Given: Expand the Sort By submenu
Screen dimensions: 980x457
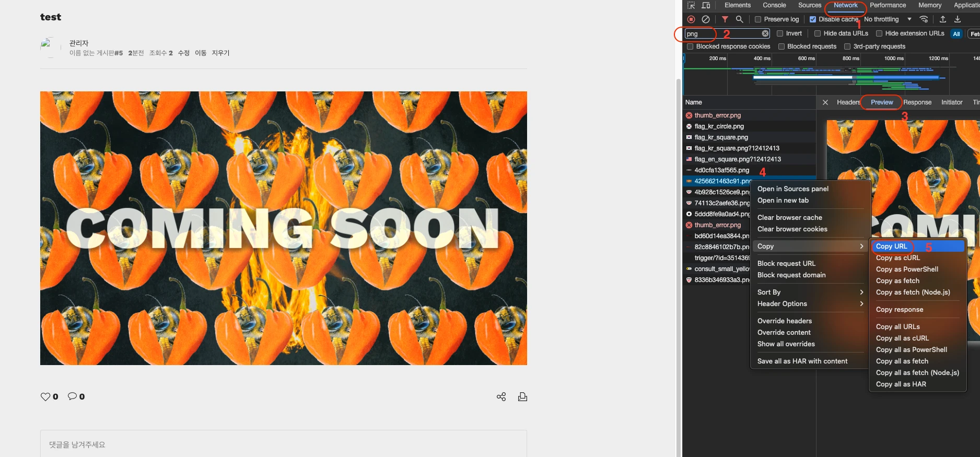Looking at the screenshot, I should coord(810,292).
